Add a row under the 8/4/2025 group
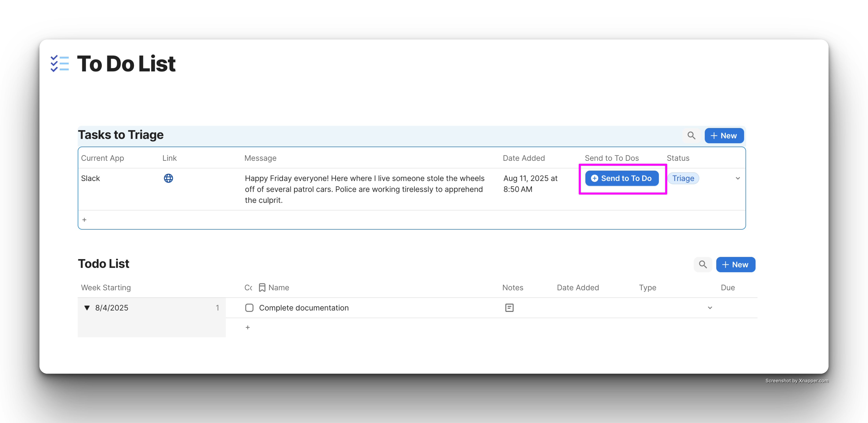This screenshot has height=423, width=868. (248, 327)
